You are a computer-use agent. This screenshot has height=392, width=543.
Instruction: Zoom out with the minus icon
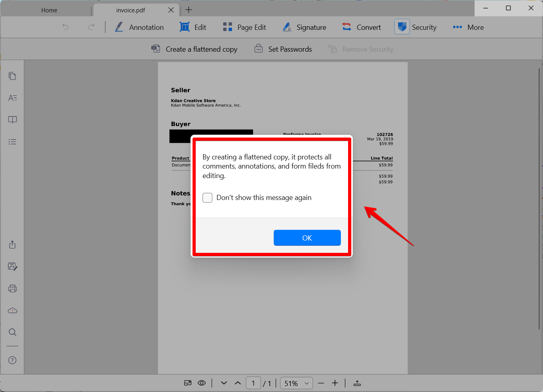pos(321,383)
